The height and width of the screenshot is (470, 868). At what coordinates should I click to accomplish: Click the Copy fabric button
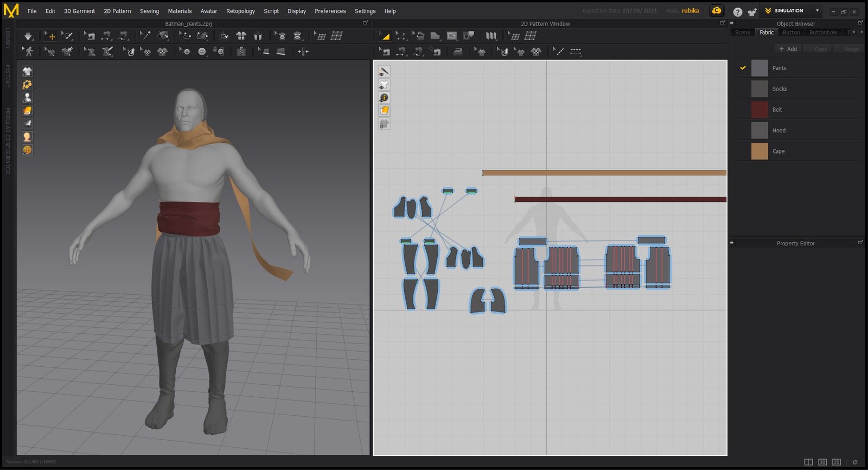pyautogui.click(x=817, y=49)
